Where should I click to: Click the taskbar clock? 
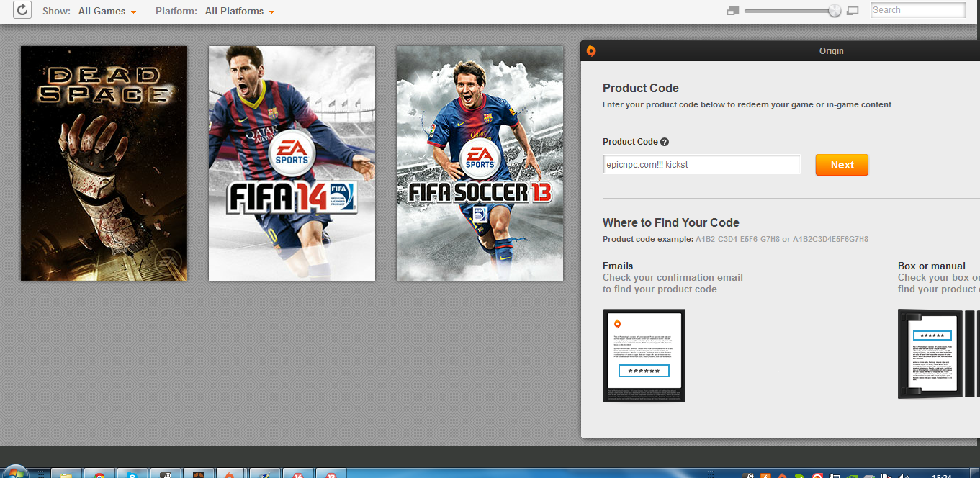940,475
